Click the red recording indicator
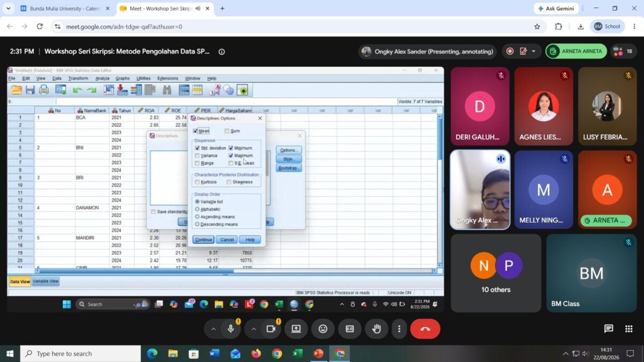The height and width of the screenshot is (362, 644). click(x=510, y=51)
